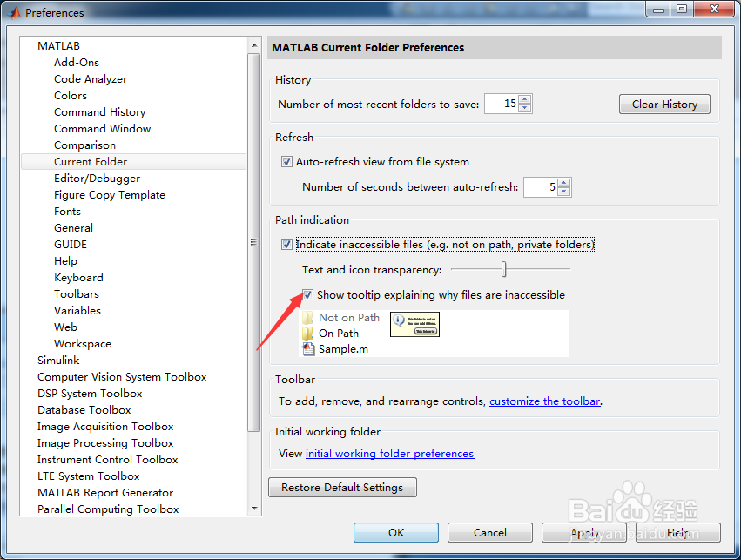Select Current Folder in tree
This screenshot has width=741, height=560.
click(x=134, y=162)
